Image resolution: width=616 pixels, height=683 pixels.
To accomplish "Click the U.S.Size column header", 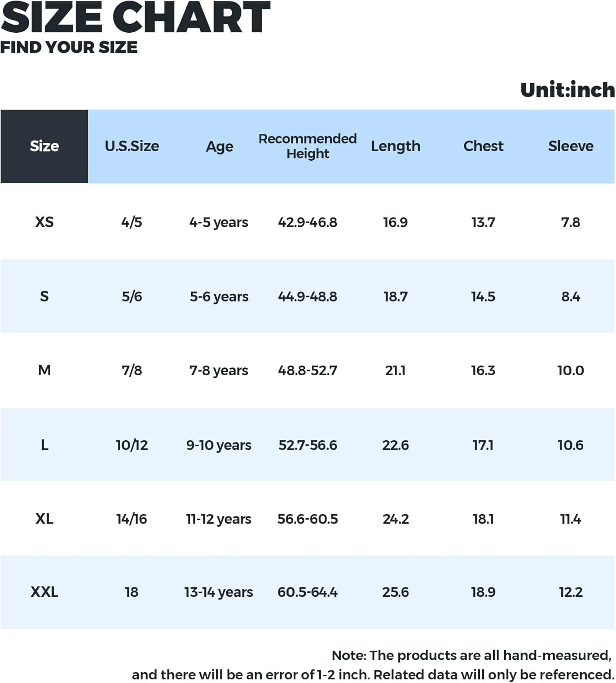I will click(x=132, y=146).
